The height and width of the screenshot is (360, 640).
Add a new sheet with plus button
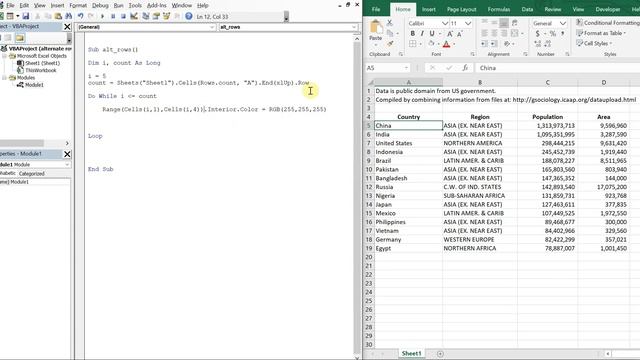pos(440,354)
